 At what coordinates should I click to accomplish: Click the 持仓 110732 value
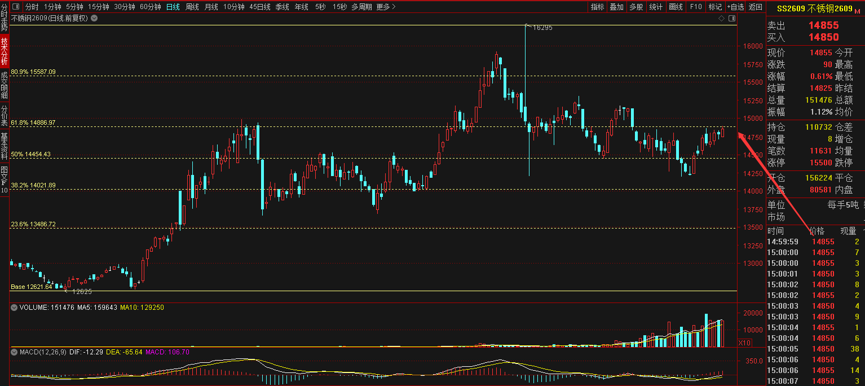coord(820,126)
